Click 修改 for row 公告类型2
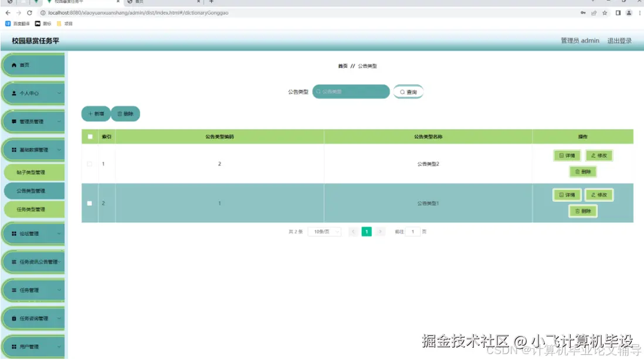 [x=599, y=155]
